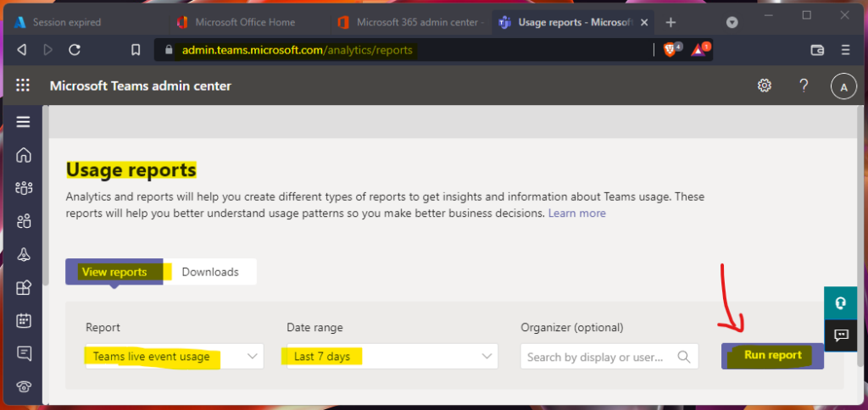Screen dimensions: 868x410
Task: Open the Learn more link
Action: tap(576, 213)
